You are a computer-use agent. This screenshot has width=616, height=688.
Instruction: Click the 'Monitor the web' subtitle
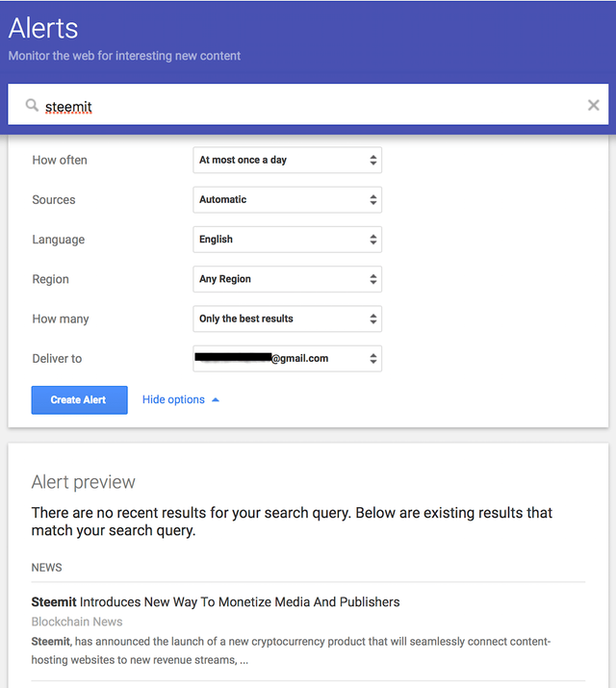124,56
